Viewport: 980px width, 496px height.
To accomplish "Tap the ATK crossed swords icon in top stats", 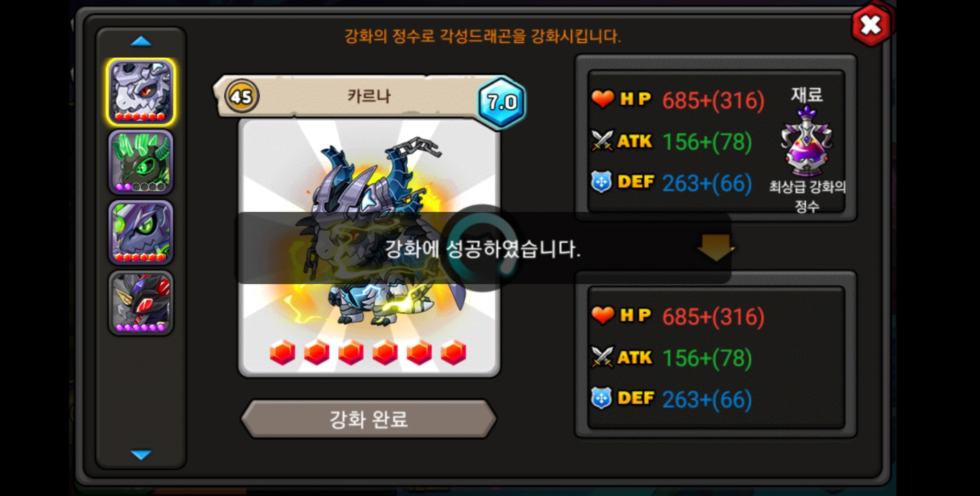I will [x=602, y=141].
